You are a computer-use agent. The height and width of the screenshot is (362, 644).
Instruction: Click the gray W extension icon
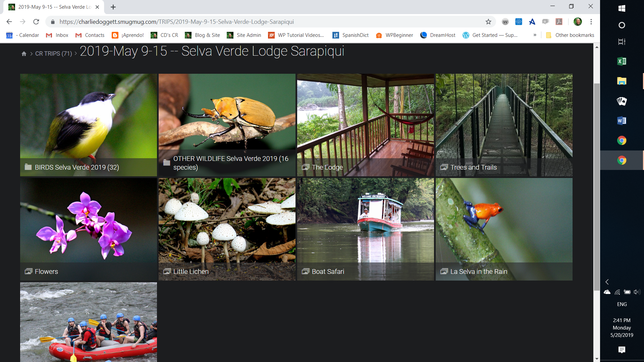point(505,22)
